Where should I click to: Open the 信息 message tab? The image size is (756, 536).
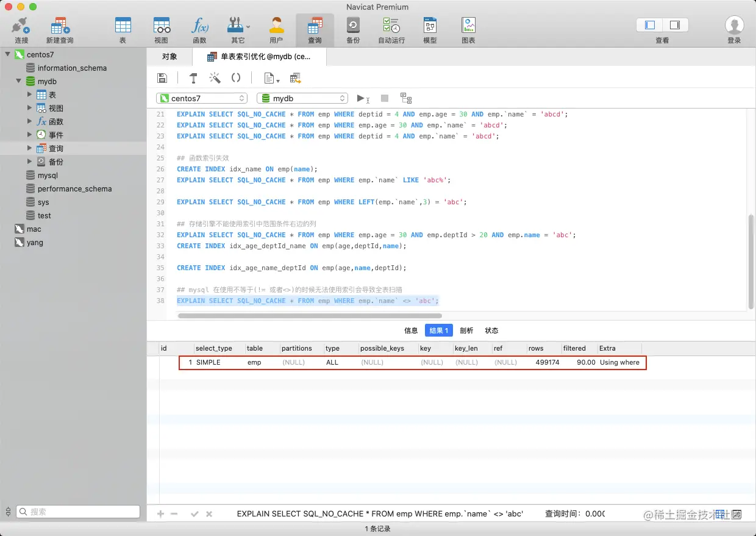pos(411,331)
